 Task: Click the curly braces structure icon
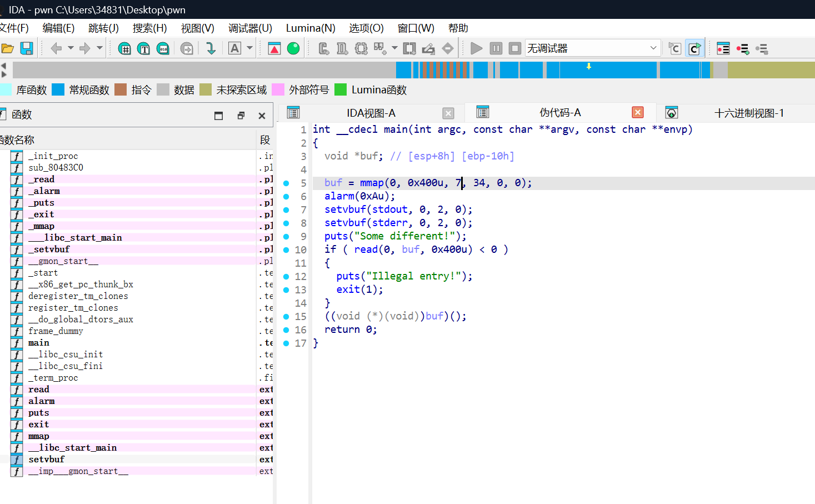(361, 49)
